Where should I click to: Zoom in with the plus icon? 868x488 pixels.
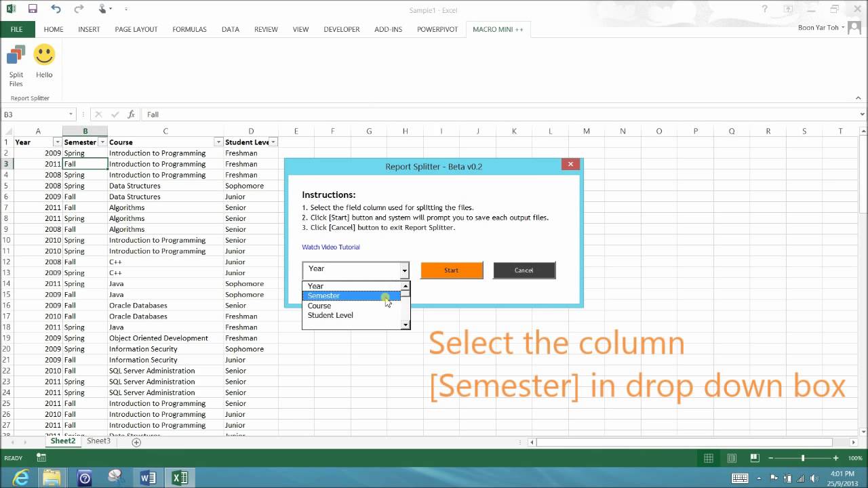pyautogui.click(x=835, y=458)
